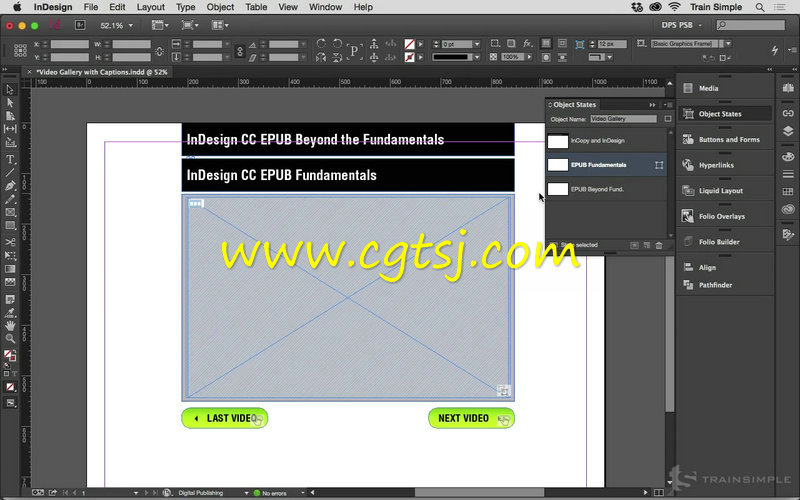Open the Swatches palette icon
Screen dimensions: 800x500
pos(788,191)
